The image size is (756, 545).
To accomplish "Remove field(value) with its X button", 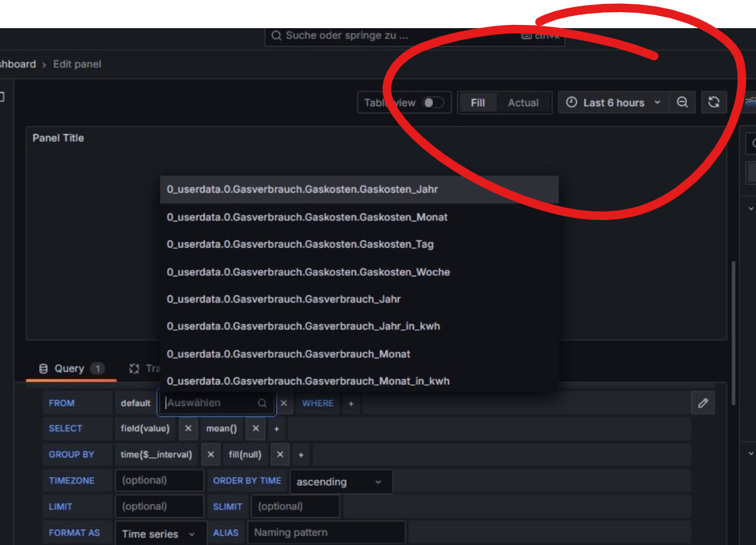I will tap(188, 429).
